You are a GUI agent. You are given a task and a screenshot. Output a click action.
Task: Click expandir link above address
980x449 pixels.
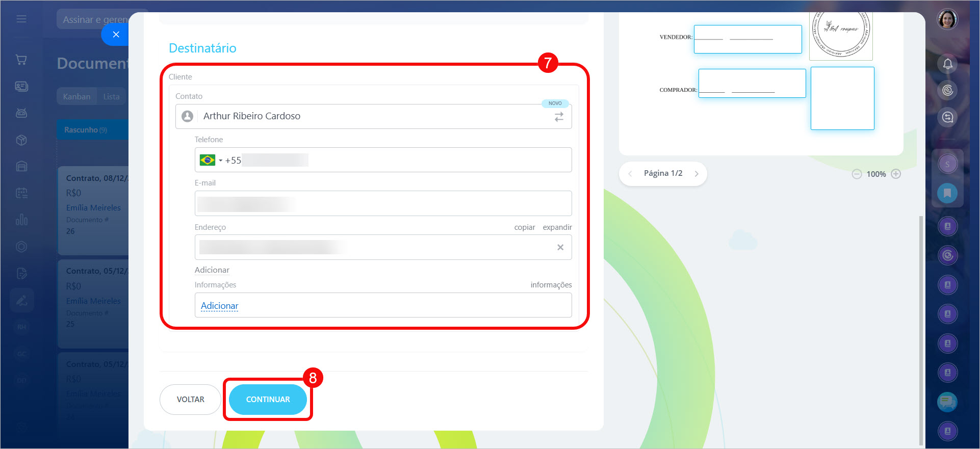pos(557,227)
